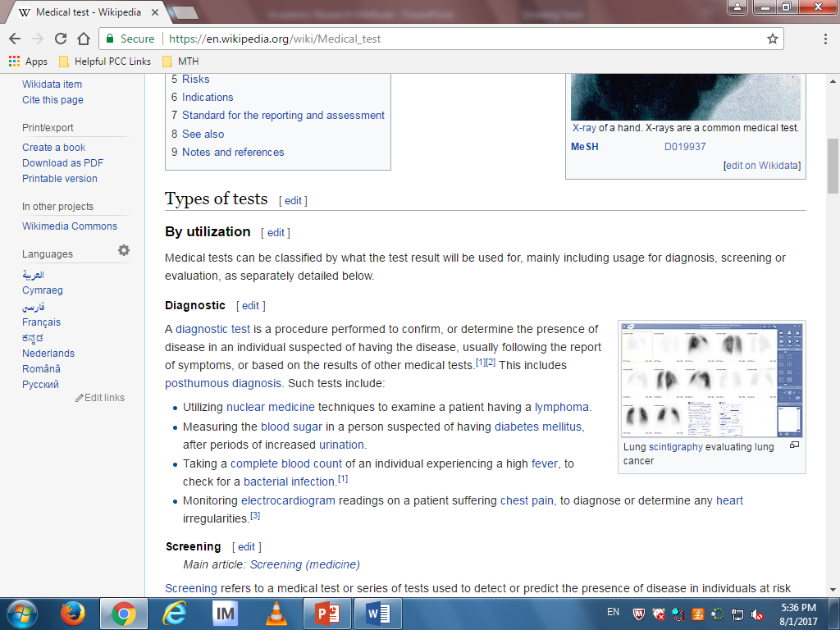Viewport: 840px width, 630px height.
Task: Open Chrome's three-dot menu
Action: 824,39
